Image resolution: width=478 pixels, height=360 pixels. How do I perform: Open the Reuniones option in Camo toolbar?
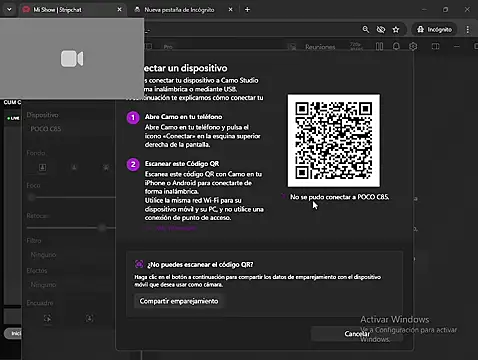click(320, 47)
